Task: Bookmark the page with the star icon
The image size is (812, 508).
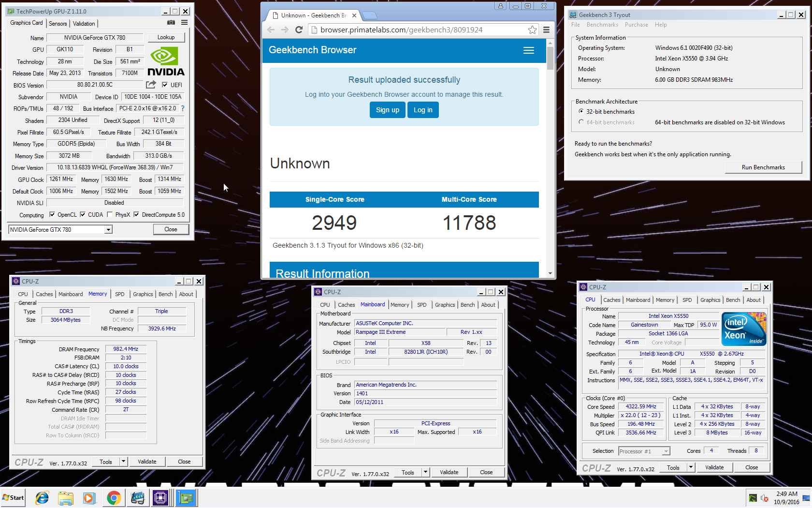Action: pyautogui.click(x=532, y=30)
